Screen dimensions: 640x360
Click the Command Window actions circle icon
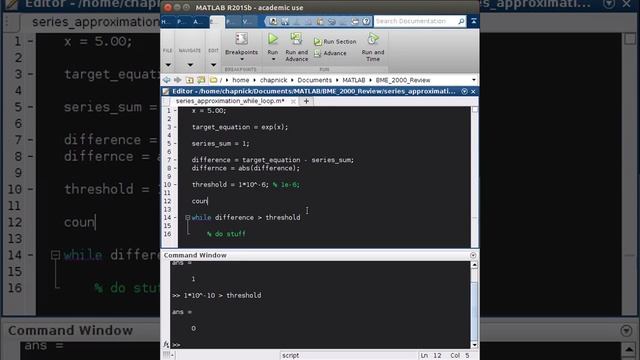coord(473,255)
